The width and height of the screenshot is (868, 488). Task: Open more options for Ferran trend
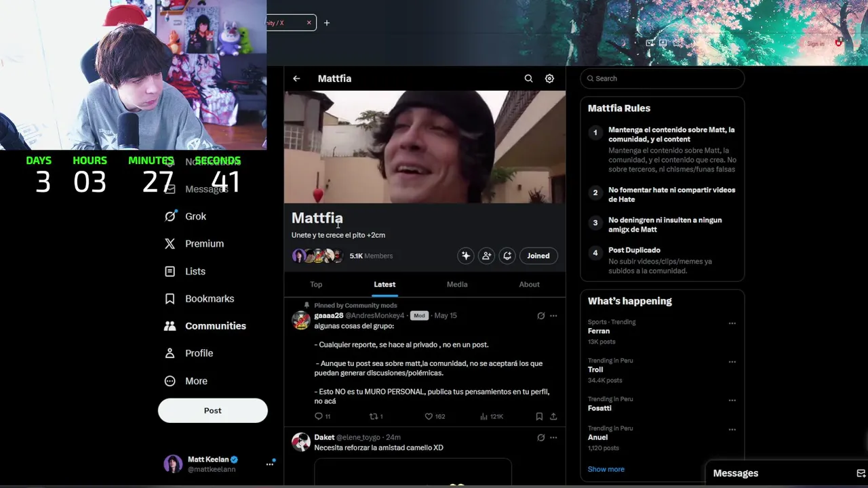[732, 323]
